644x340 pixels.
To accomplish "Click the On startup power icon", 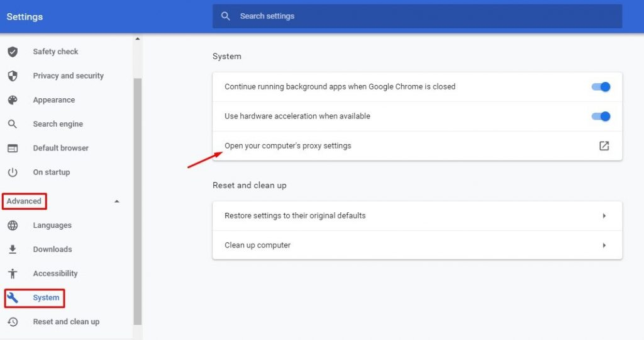I will tap(13, 173).
